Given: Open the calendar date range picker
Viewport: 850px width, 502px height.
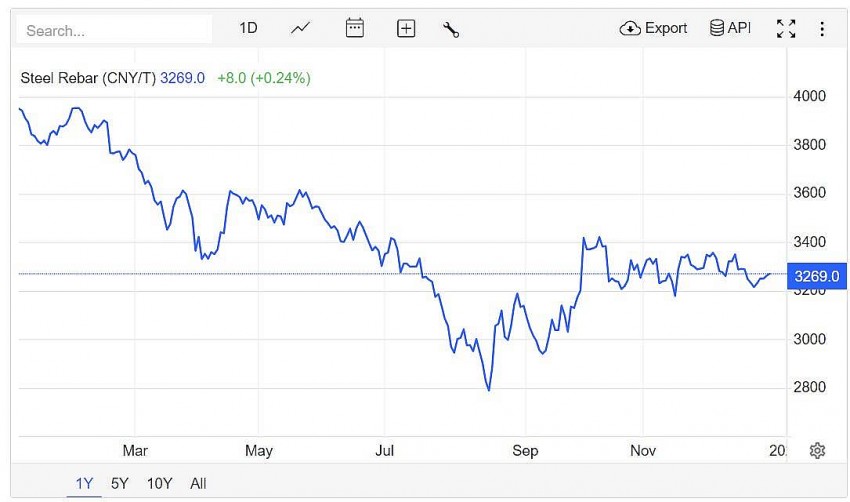Looking at the screenshot, I should 355,29.
